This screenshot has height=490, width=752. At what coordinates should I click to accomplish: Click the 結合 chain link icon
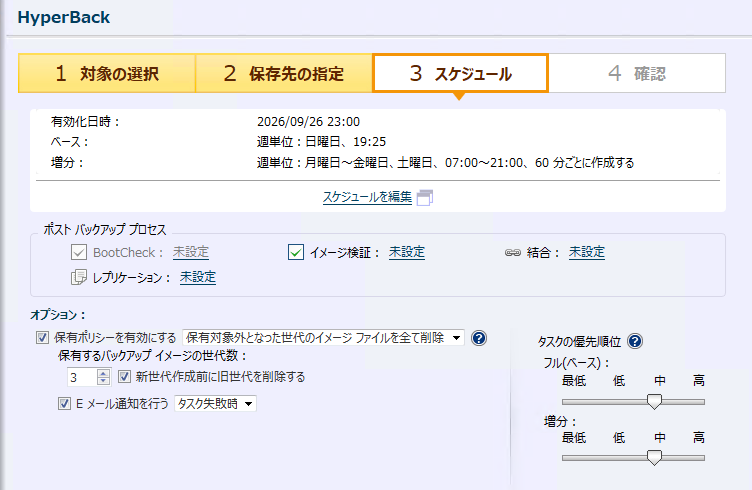[x=513, y=253]
